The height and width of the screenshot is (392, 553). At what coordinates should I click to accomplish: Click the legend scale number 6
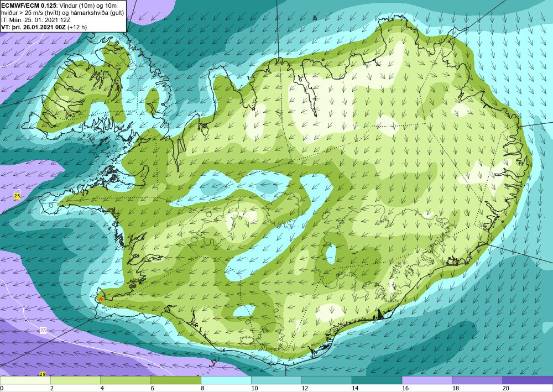tap(153, 389)
